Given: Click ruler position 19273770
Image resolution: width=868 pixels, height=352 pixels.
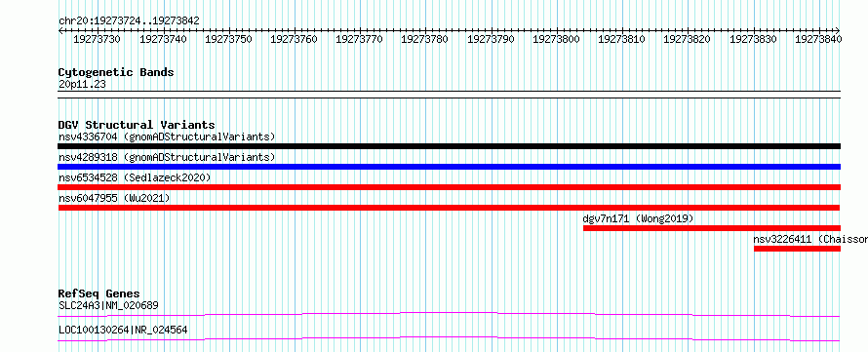Looking at the screenshot, I should point(359,39).
